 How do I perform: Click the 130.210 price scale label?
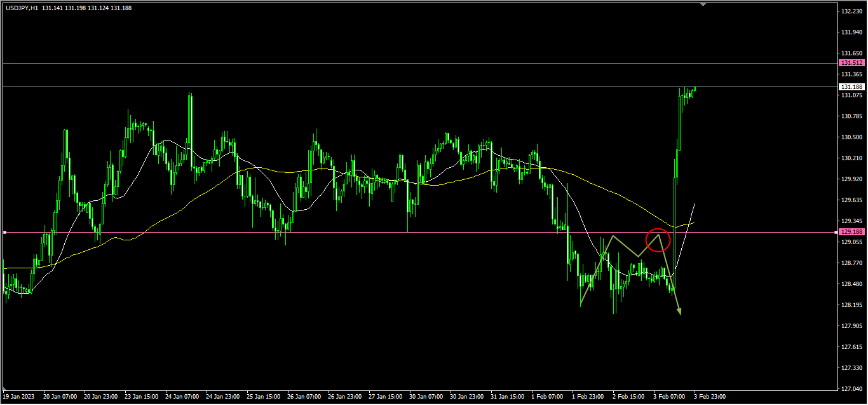pyautogui.click(x=851, y=158)
